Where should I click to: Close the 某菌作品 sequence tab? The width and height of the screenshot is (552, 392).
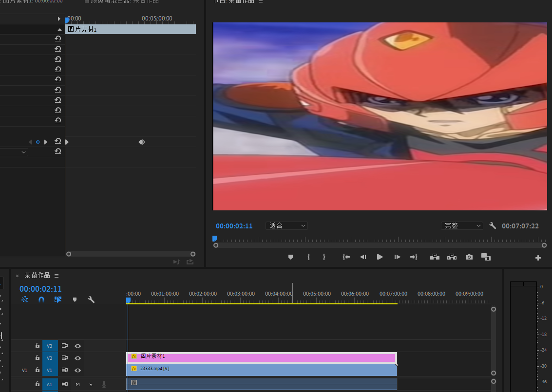click(x=17, y=276)
